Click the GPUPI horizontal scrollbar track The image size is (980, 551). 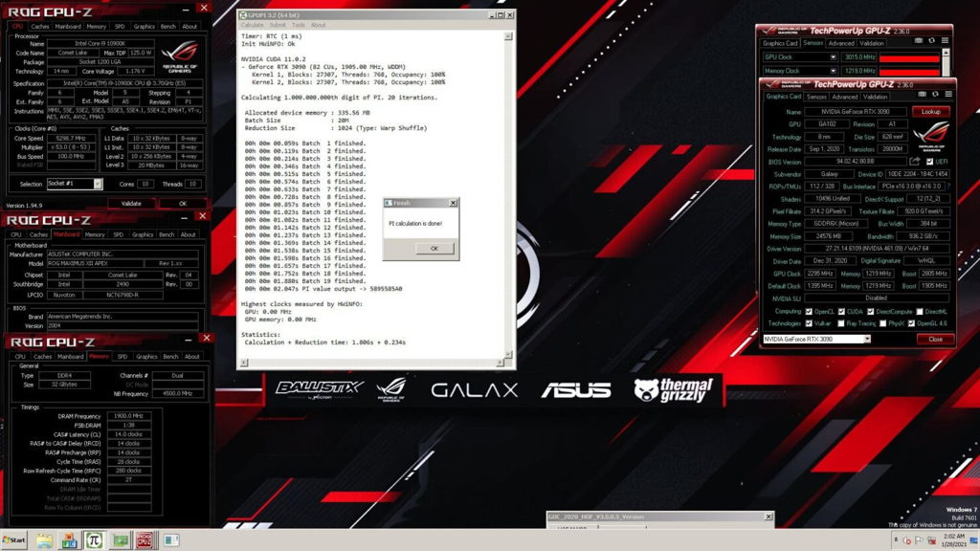[371, 363]
